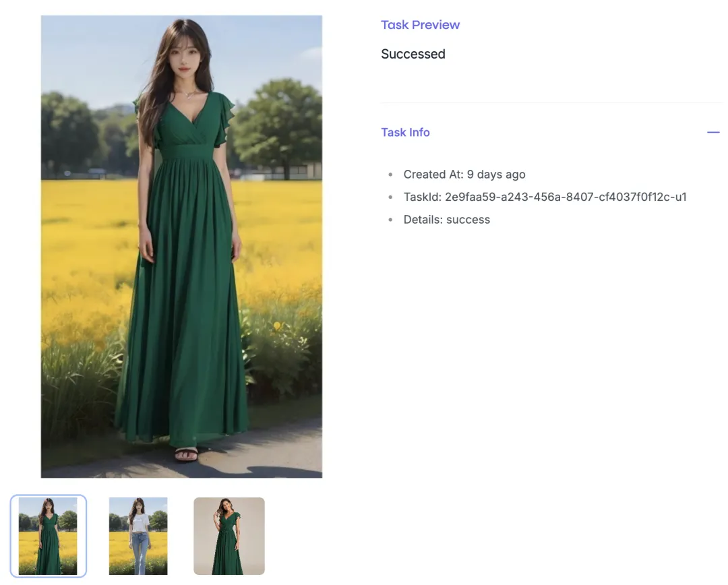This screenshot has height=585, width=728.
Task: Click the Task Info section title
Action: [405, 132]
